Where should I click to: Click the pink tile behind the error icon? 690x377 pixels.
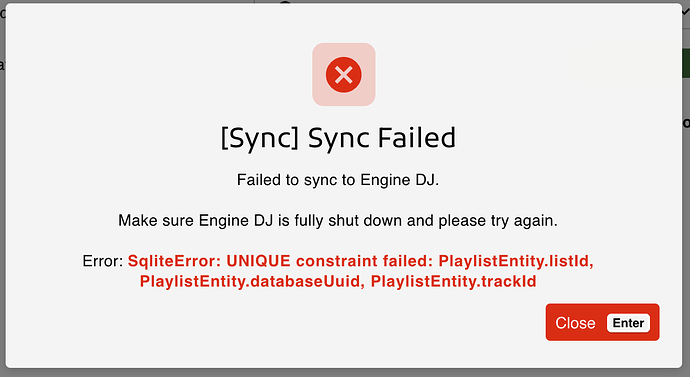pos(344,74)
